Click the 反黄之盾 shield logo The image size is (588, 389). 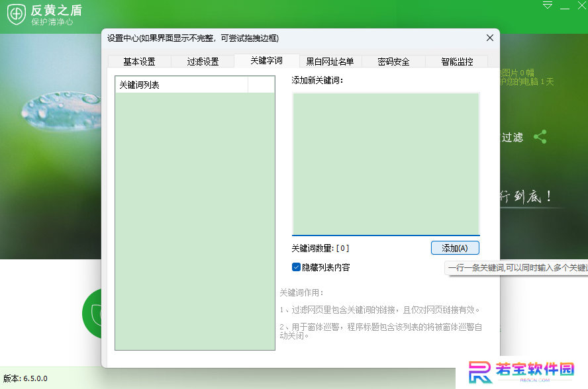pyautogui.click(x=16, y=14)
